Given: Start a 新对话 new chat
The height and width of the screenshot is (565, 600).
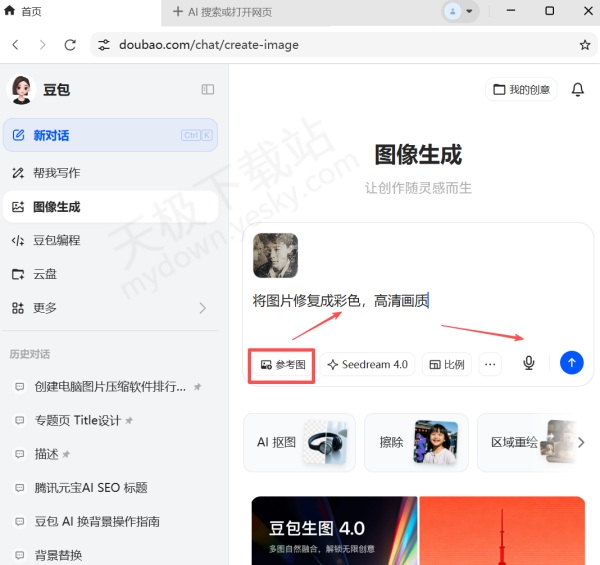Looking at the screenshot, I should point(109,135).
